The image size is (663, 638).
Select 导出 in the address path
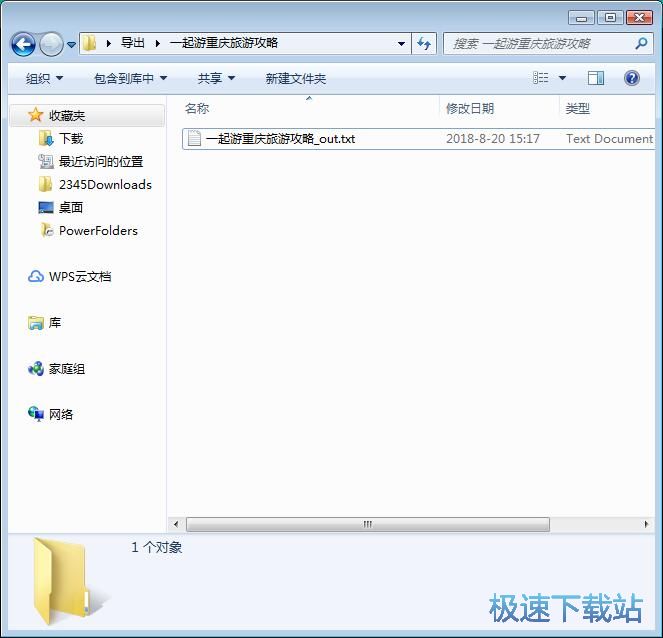[132, 43]
